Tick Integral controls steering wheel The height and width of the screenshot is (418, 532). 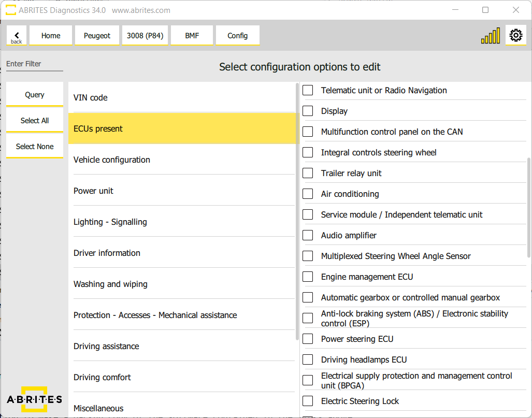pyautogui.click(x=308, y=152)
